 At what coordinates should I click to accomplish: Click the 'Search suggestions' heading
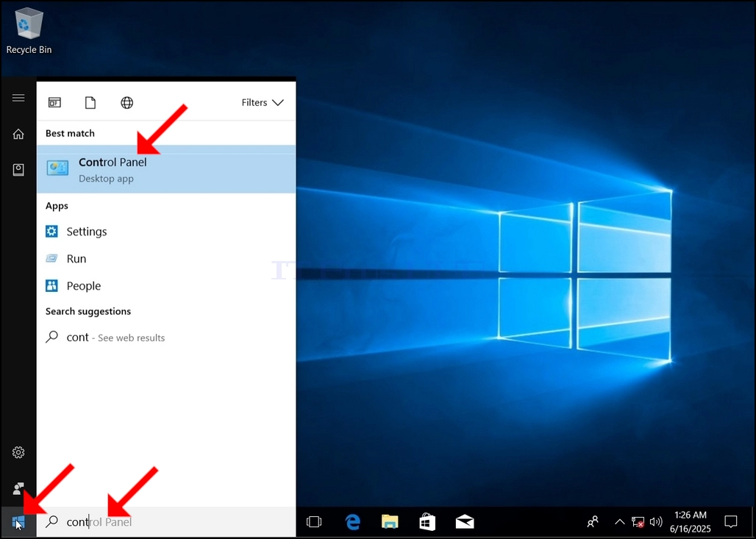(x=88, y=312)
